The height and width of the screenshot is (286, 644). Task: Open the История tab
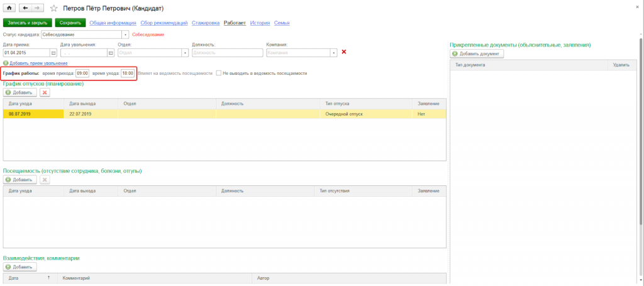pyautogui.click(x=260, y=23)
